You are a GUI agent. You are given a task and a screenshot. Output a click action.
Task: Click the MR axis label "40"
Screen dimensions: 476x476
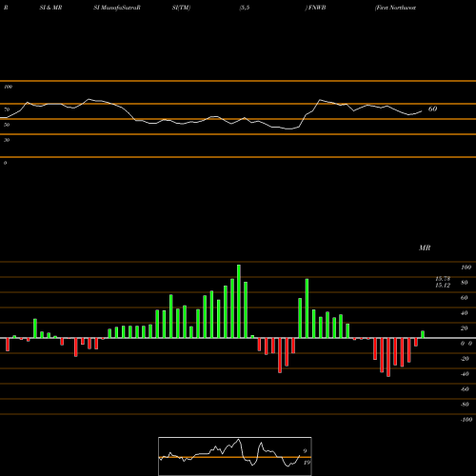coord(465,313)
